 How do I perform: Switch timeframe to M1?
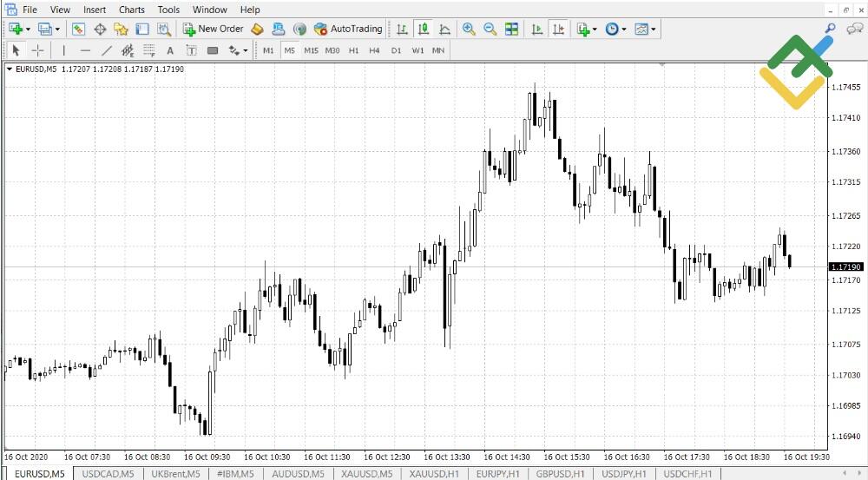coord(268,50)
